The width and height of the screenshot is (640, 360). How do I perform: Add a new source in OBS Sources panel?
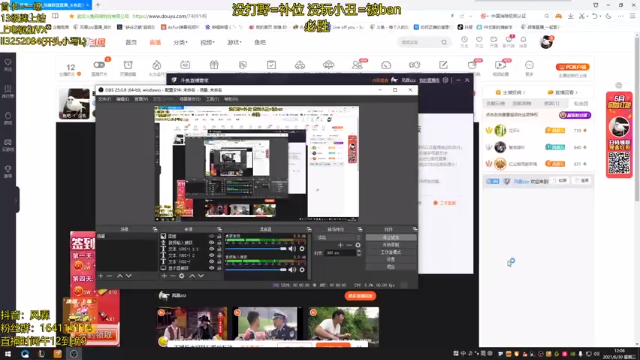point(164,276)
